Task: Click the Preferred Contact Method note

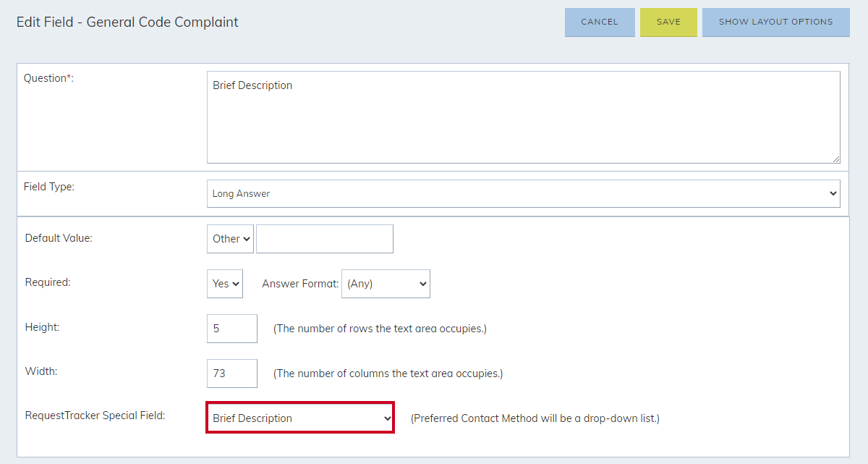Action: [535, 418]
